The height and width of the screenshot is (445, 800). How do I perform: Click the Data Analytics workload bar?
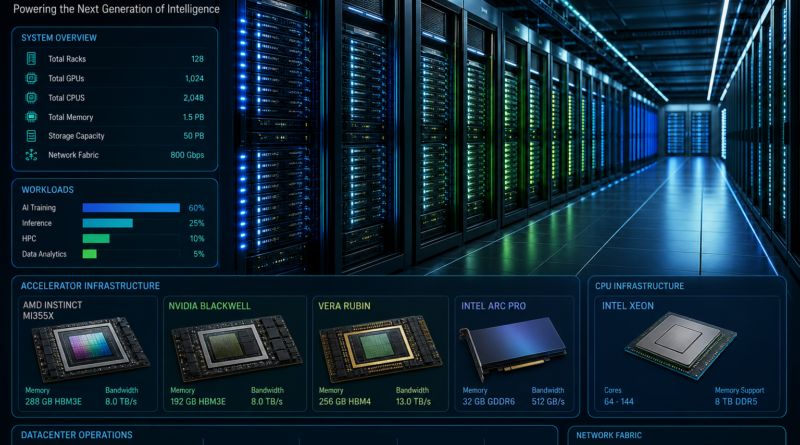coord(89,254)
